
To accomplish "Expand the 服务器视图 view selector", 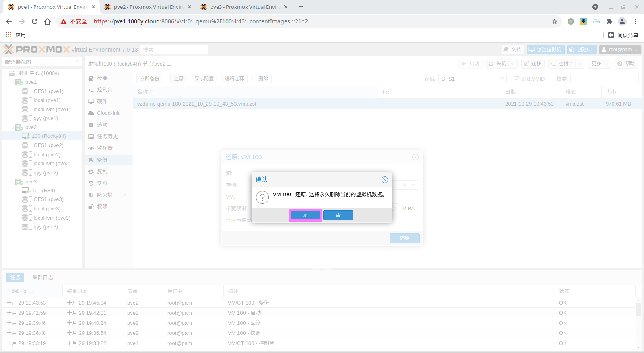I will pos(42,62).
